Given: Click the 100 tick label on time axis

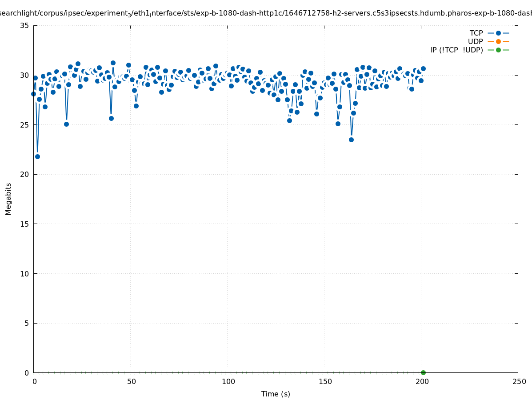Looking at the screenshot, I should (x=228, y=381).
